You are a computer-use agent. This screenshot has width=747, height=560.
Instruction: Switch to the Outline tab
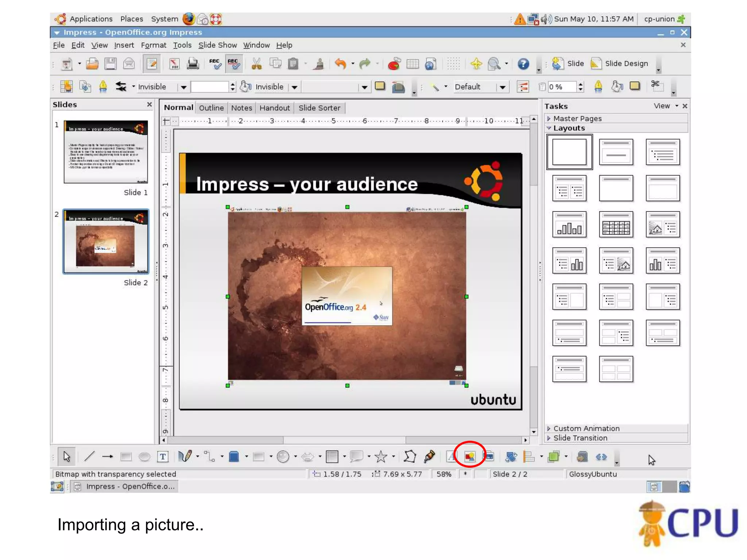pos(211,108)
